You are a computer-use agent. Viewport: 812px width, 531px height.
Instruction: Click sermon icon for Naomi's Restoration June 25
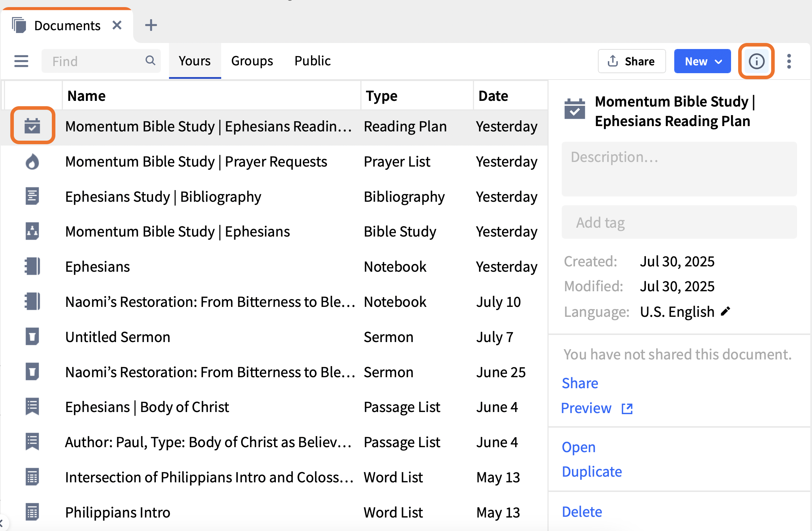tap(32, 372)
